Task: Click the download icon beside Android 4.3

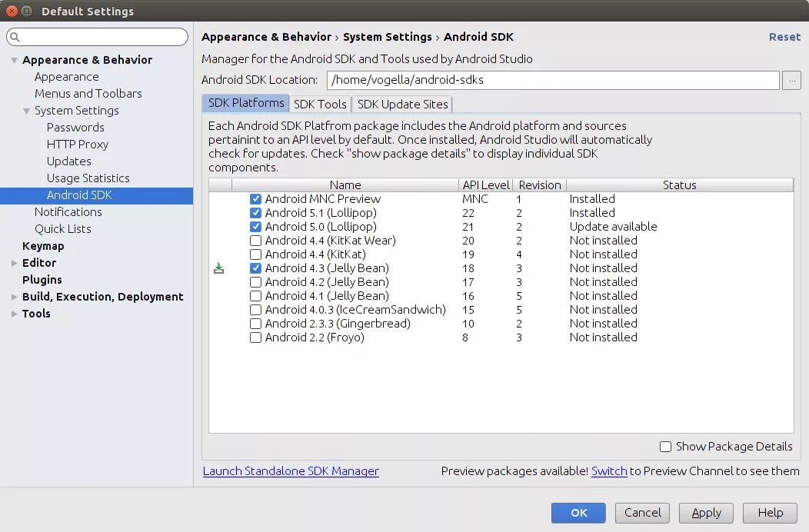Action: click(218, 268)
